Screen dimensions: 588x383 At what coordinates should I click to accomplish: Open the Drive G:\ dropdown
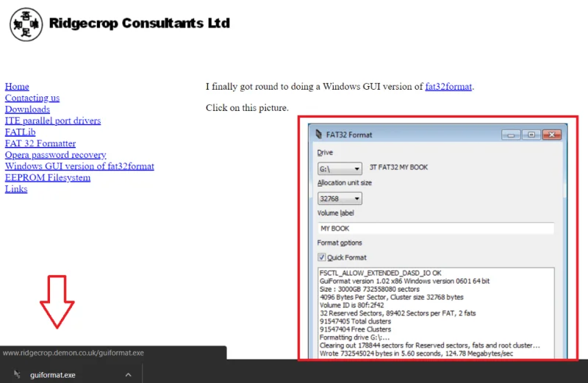340,169
